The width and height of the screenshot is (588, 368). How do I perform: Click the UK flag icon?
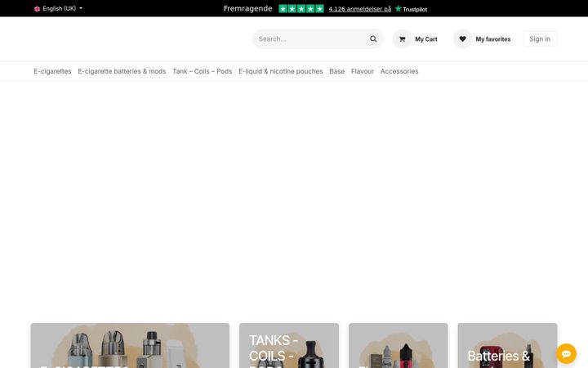tap(37, 9)
